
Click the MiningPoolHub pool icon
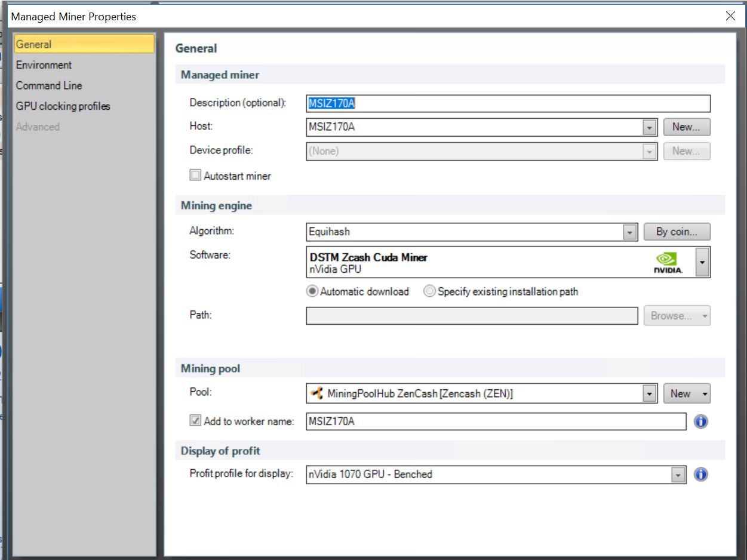tap(317, 393)
